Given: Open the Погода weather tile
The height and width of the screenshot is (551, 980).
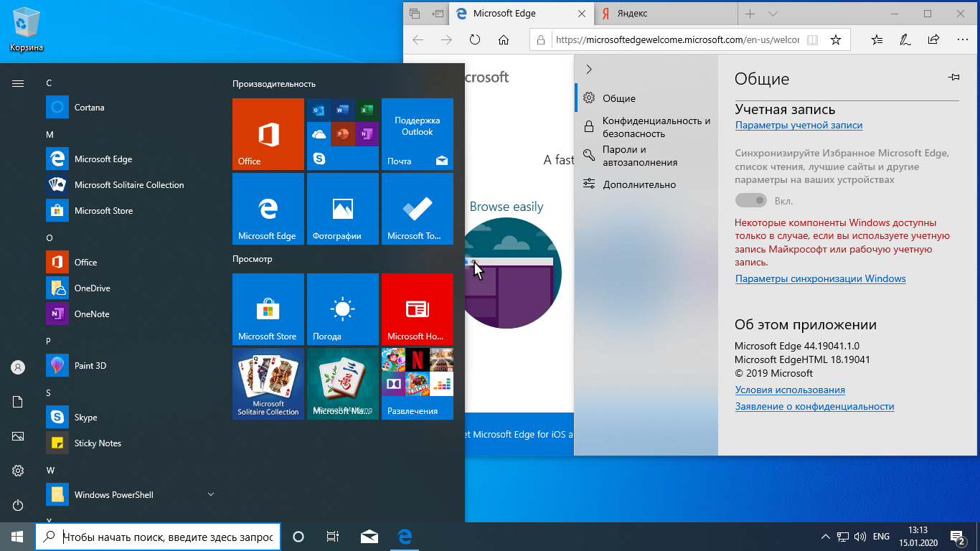Looking at the screenshot, I should tap(343, 309).
